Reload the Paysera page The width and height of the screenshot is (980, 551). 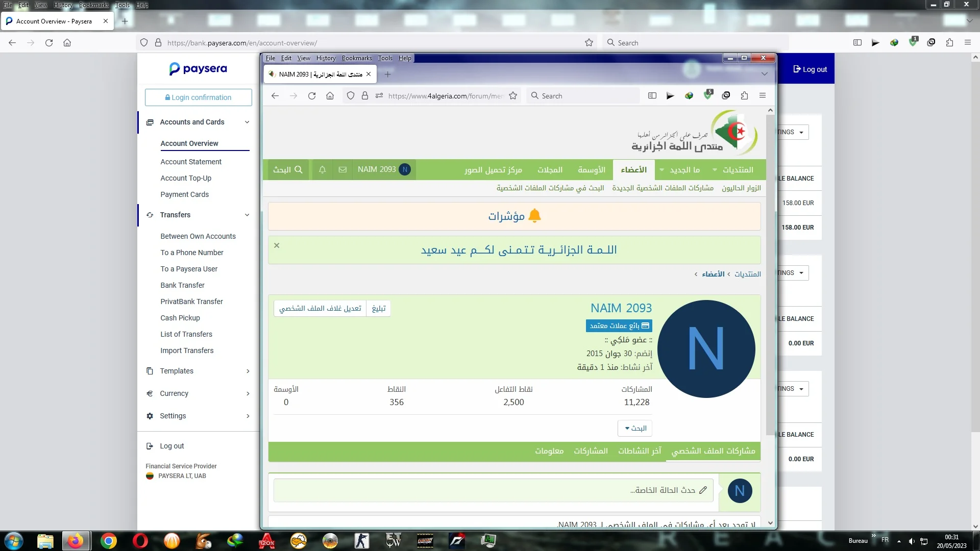(49, 43)
